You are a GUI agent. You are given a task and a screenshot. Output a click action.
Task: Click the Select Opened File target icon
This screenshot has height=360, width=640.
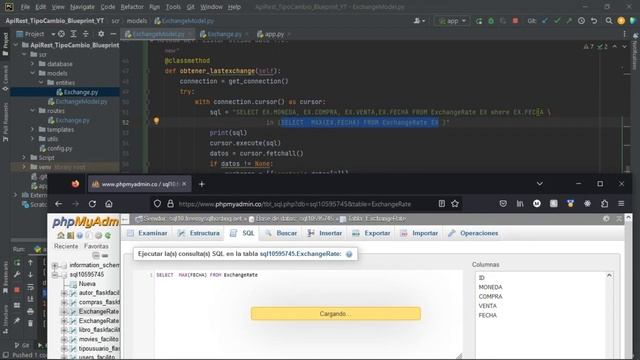tap(61, 34)
